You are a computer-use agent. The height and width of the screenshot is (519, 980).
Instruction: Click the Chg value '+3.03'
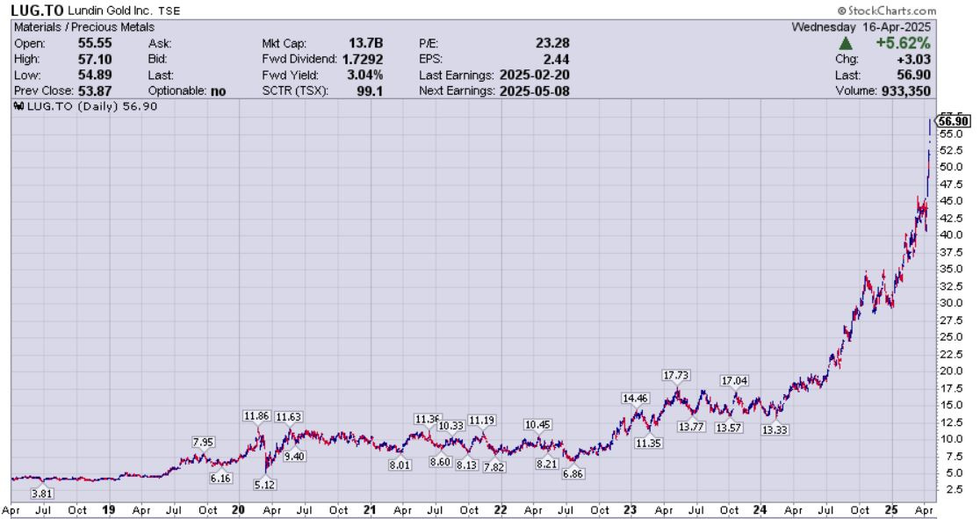[912, 60]
